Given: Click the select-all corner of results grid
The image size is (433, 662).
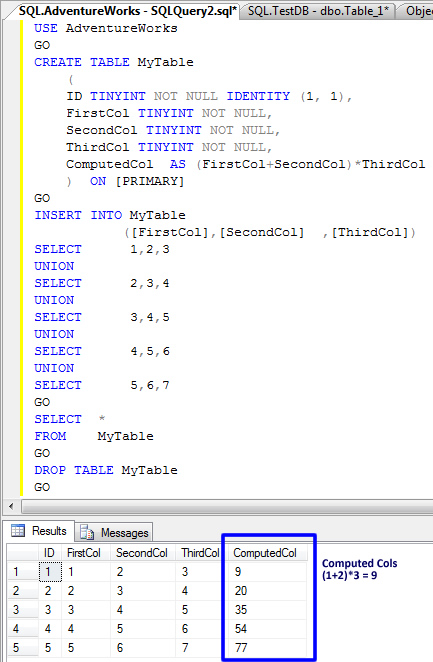Looking at the screenshot, I should coord(23,553).
